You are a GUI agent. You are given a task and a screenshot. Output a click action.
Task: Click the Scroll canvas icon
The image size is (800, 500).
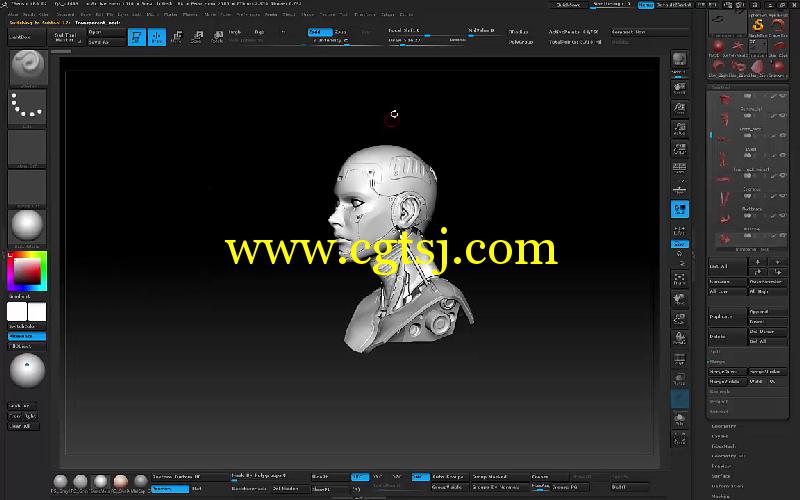679,88
